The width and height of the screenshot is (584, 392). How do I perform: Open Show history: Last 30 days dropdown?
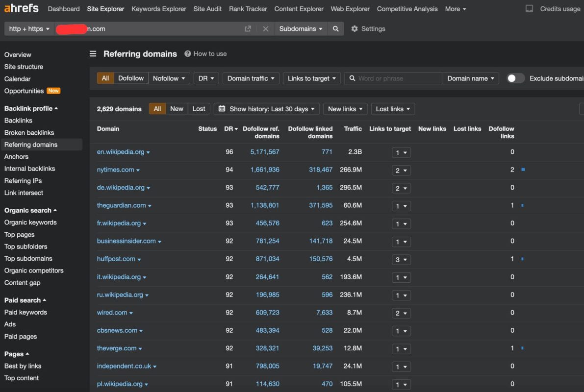coord(267,109)
